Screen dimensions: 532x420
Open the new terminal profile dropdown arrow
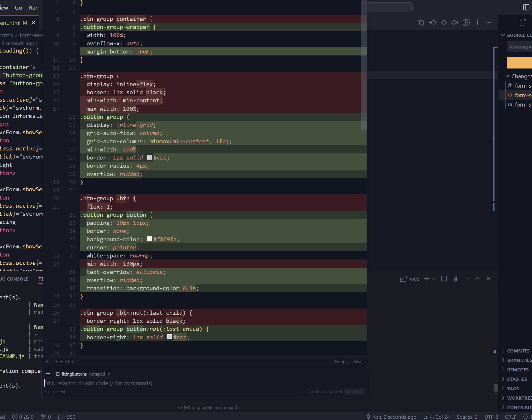(434, 279)
